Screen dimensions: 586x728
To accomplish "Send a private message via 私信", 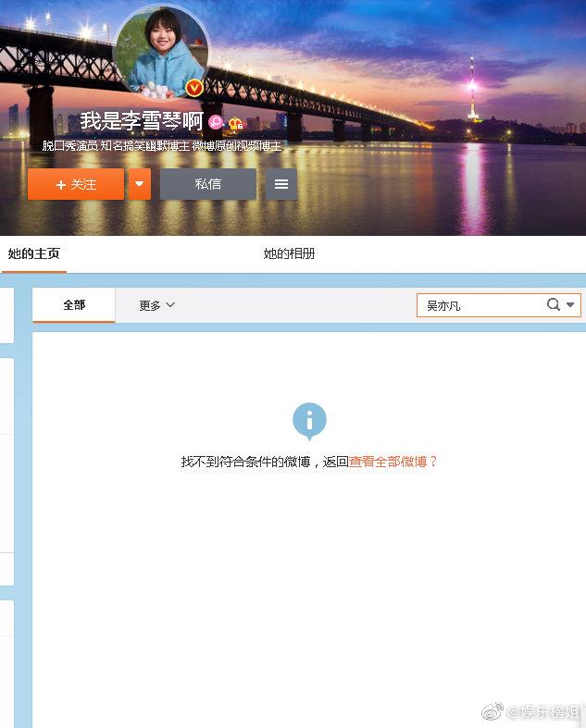I will [208, 184].
